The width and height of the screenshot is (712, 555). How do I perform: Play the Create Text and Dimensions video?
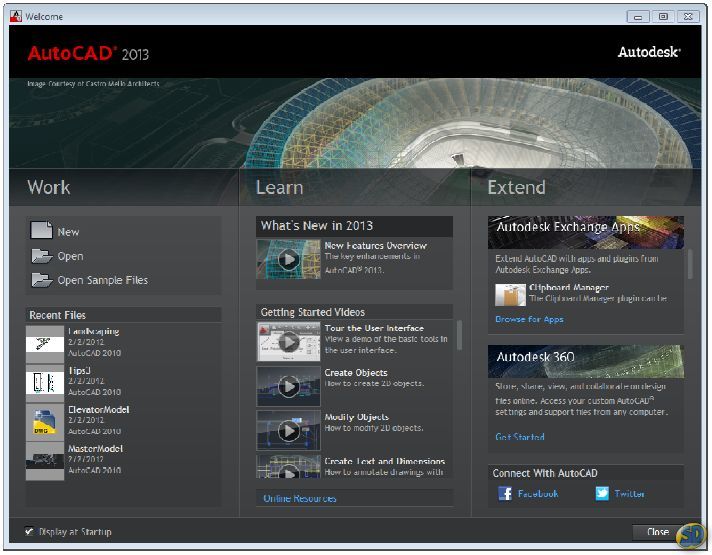pyautogui.click(x=288, y=467)
